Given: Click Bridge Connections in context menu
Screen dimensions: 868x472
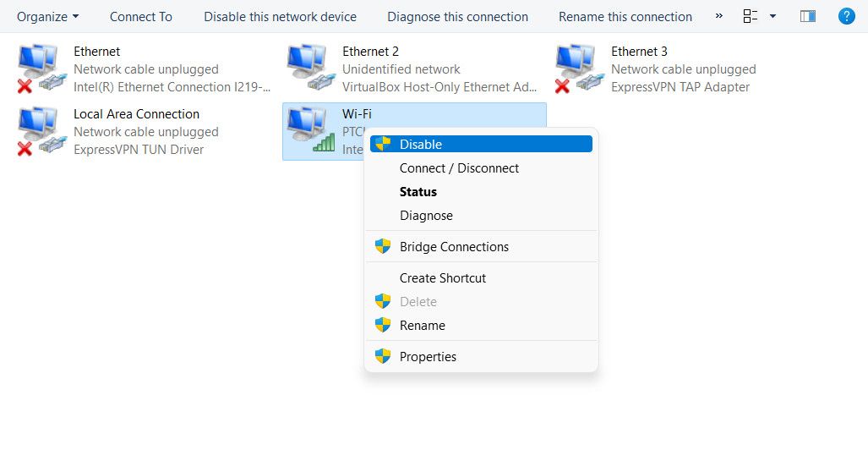Looking at the screenshot, I should [454, 247].
